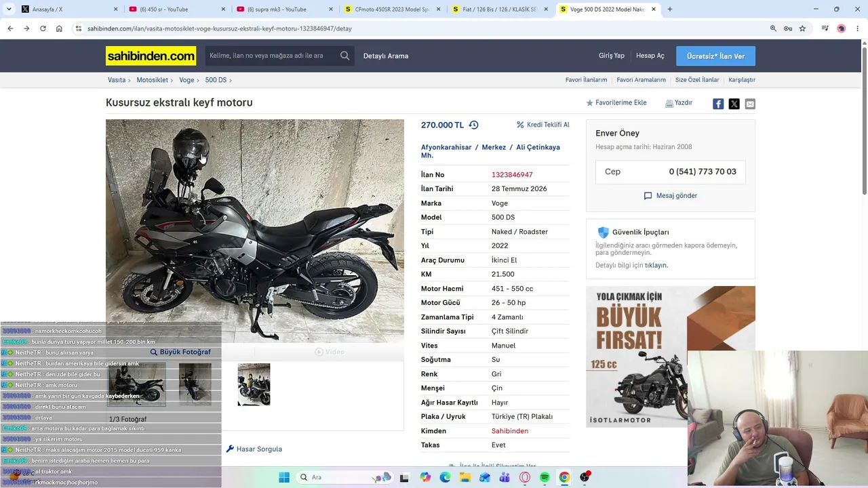The image size is (868, 488).
Task: Close the Anasayfa / X tab
Action: click(115, 9)
